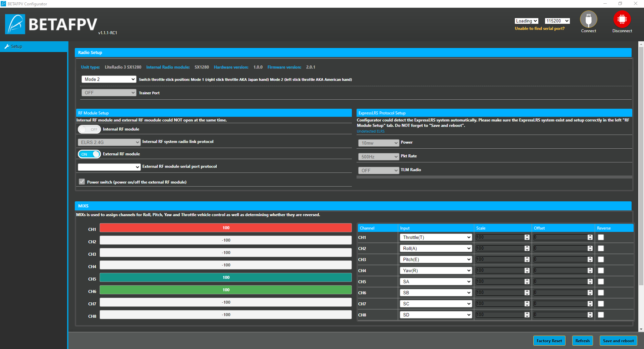Screen dimensions: 644x349
Task: Open the 115200 baud rate dropdown
Action: (557, 21)
